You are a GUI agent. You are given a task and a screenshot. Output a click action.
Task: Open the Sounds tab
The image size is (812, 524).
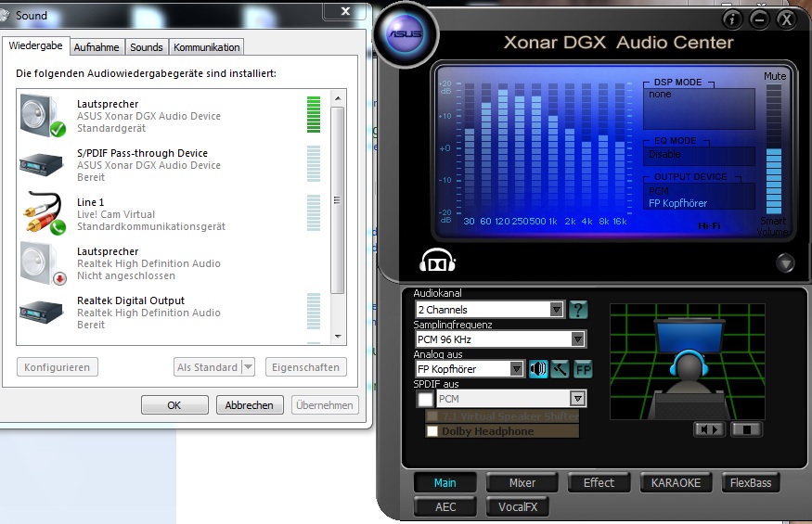point(147,47)
